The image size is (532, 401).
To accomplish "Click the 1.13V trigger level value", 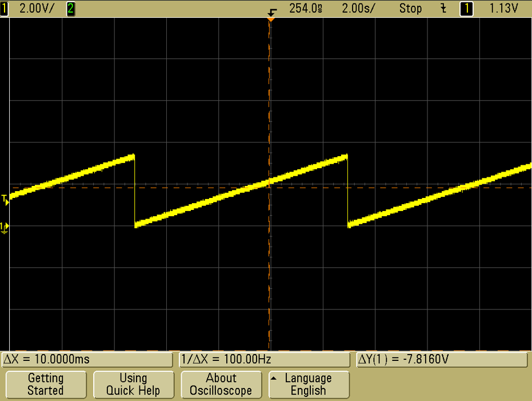I will (x=505, y=9).
